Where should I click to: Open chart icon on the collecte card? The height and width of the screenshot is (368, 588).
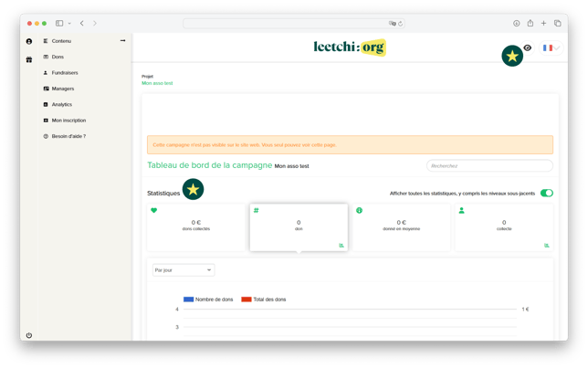click(x=547, y=246)
